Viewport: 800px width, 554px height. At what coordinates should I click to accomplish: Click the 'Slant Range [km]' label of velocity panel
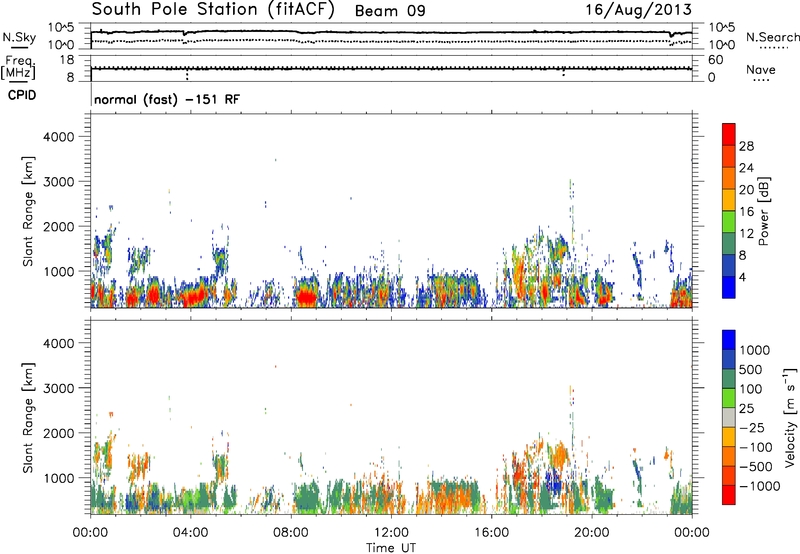tap(28, 417)
